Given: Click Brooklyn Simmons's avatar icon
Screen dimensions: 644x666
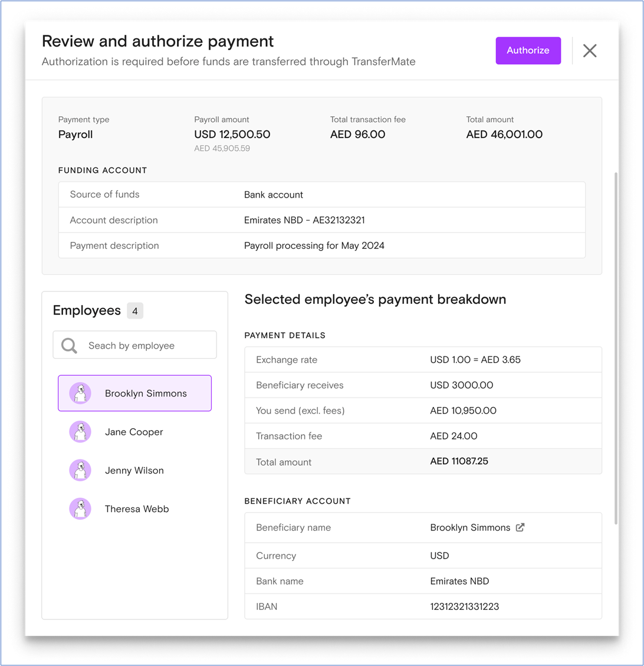Looking at the screenshot, I should pos(80,393).
